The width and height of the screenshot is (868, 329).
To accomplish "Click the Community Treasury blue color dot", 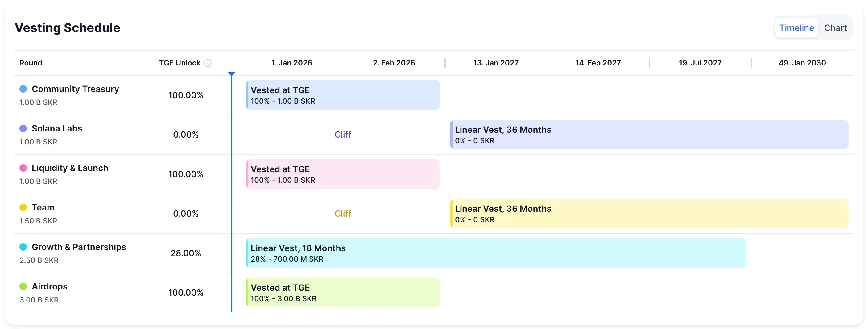I will tap(23, 89).
